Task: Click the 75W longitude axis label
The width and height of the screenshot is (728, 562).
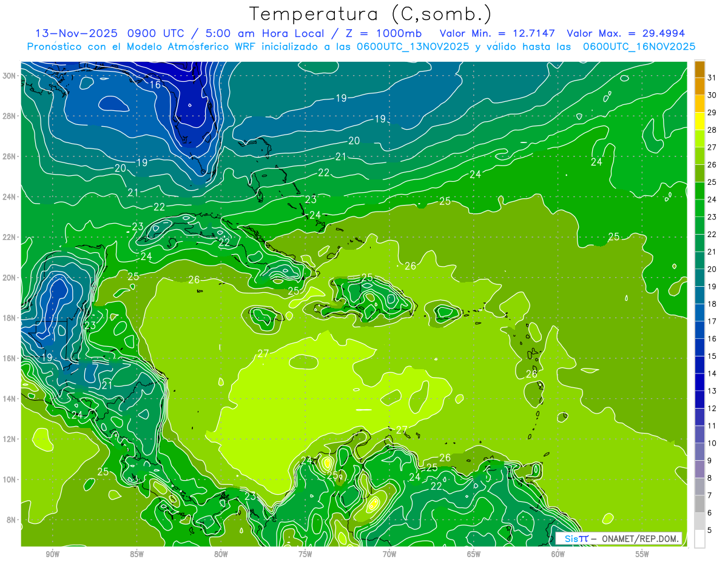Action: [x=305, y=554]
